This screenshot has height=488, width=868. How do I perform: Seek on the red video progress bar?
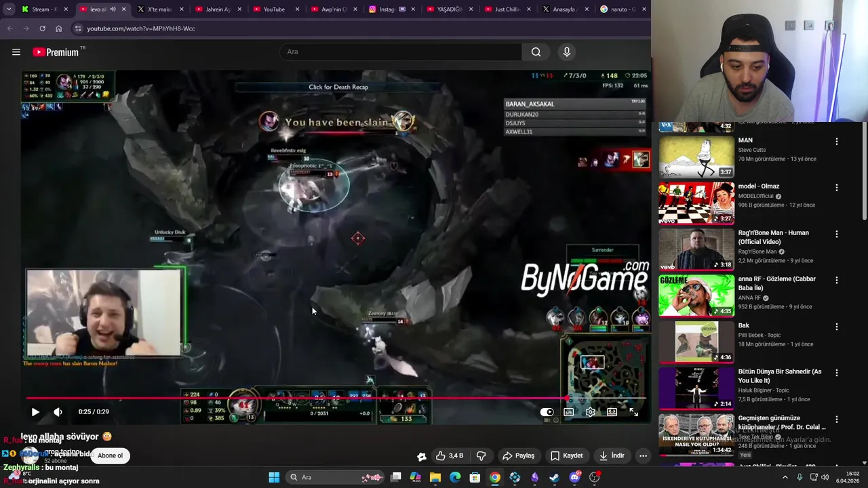(x=336, y=398)
